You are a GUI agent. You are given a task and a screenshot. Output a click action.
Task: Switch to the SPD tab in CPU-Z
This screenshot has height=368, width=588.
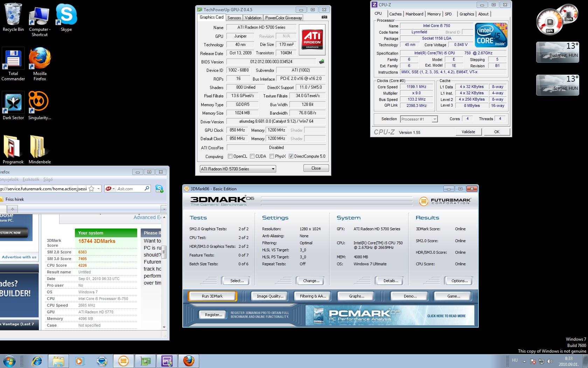448,14
